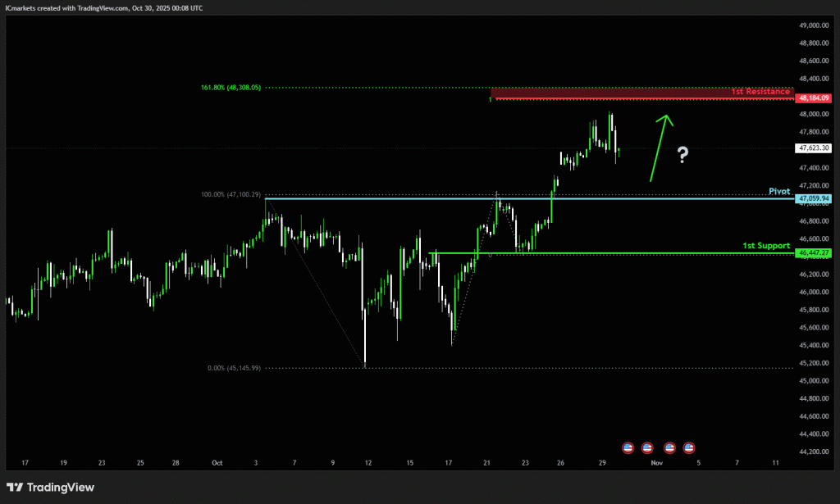
Task: Click the last US economic event flag icon
Action: [689, 447]
